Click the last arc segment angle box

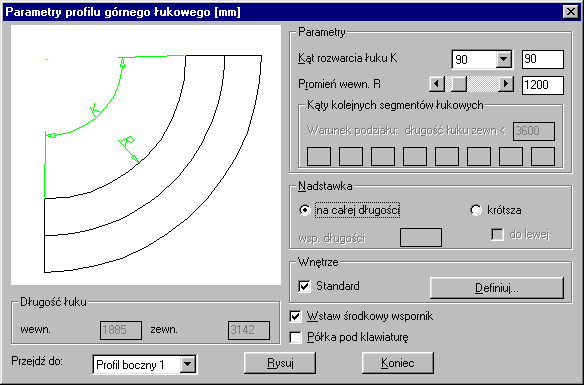coord(543,156)
